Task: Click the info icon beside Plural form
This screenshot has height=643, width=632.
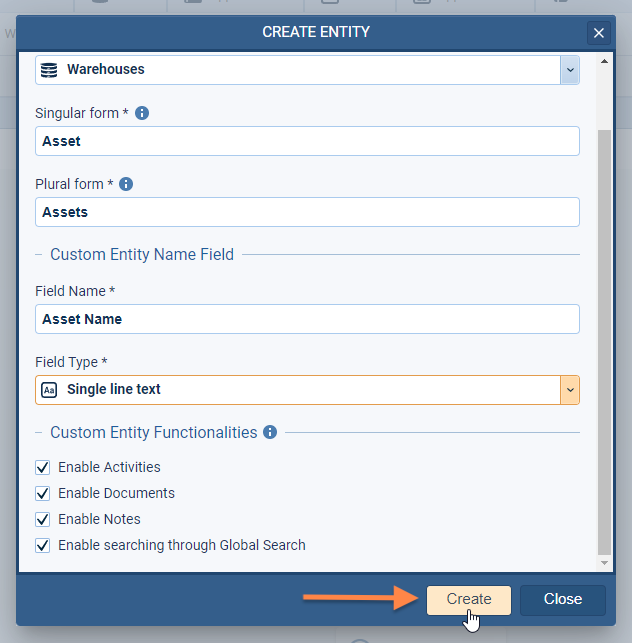Action: click(126, 184)
